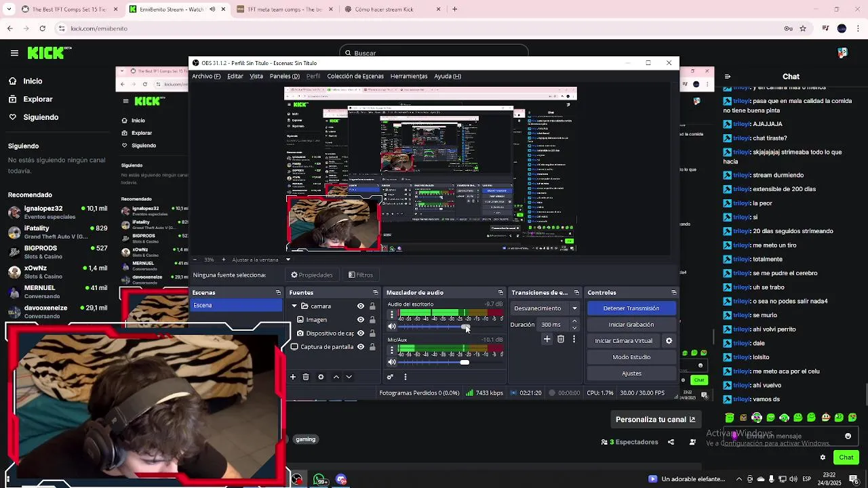Screen dimensions: 868x488
Task: Delete transition using the trash icon
Action: click(561, 339)
